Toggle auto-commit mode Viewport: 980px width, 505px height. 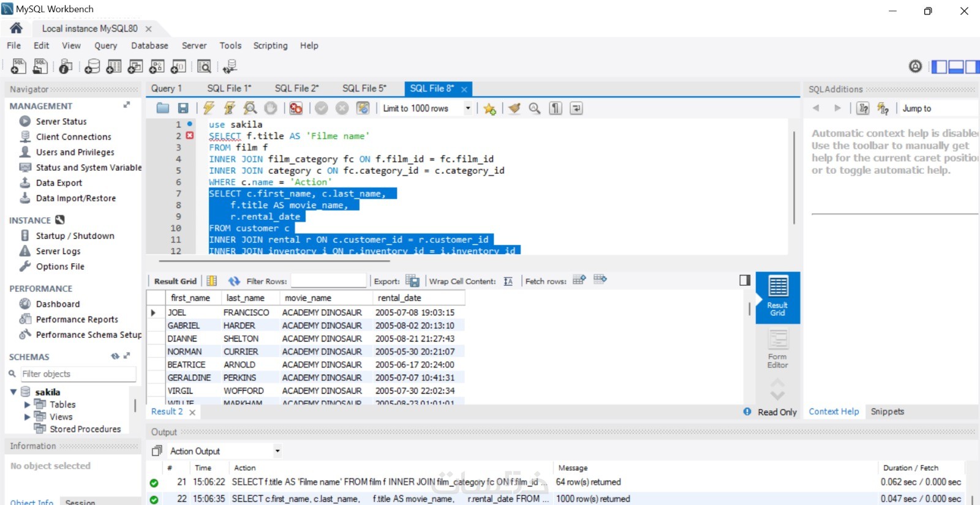363,108
